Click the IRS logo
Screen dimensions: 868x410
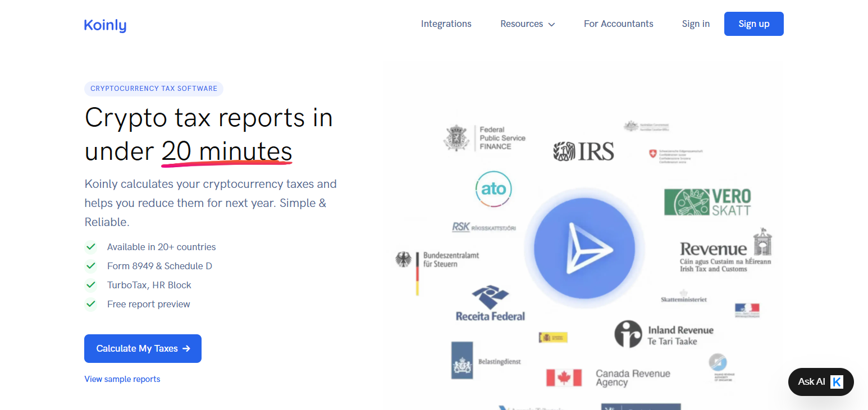(x=583, y=151)
